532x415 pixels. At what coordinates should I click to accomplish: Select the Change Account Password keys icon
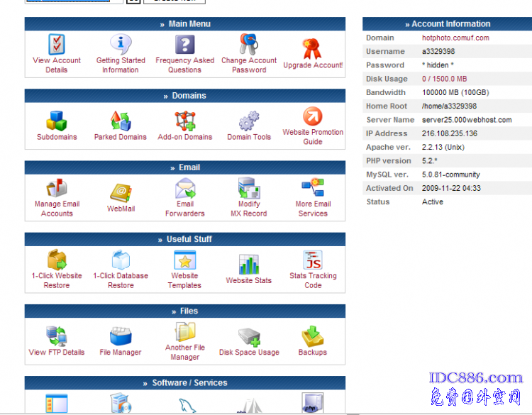(x=249, y=45)
